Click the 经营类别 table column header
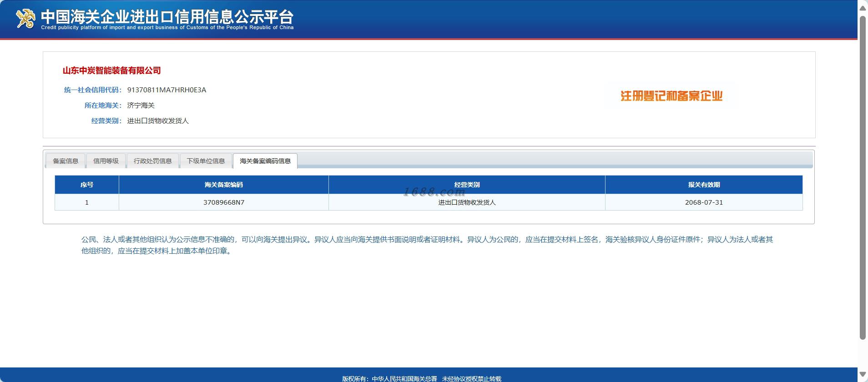 coord(467,185)
